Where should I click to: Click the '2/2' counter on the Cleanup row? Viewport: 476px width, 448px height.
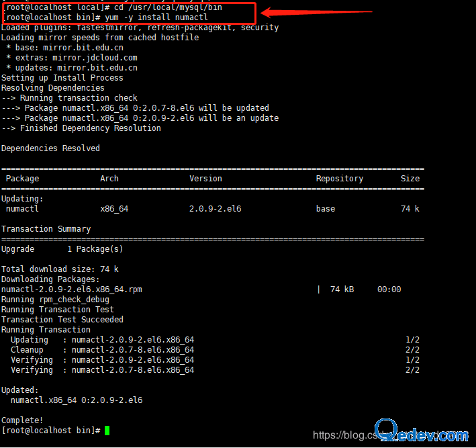[412, 349]
